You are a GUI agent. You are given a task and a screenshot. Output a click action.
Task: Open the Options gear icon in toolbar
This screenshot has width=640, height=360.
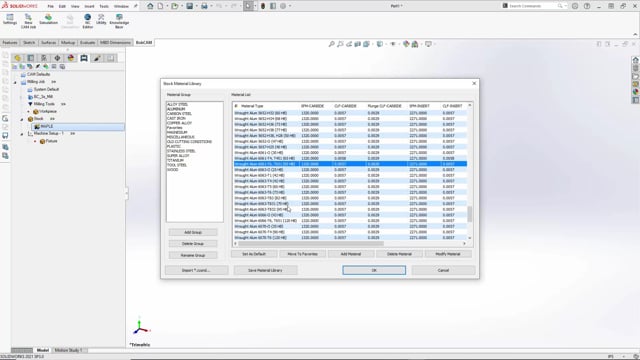pos(283,6)
